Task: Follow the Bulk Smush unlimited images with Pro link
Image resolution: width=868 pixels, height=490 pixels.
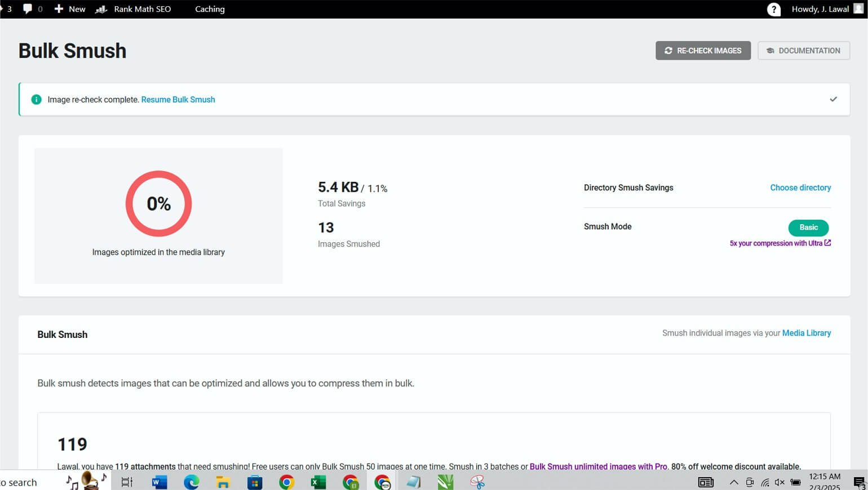Action: [599, 466]
